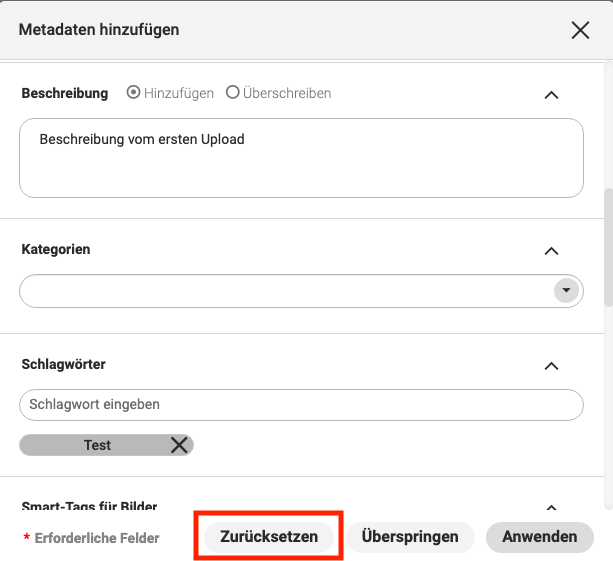
Task: Collapse the Smart-Tags für Bilder chevron
Action: [551, 507]
